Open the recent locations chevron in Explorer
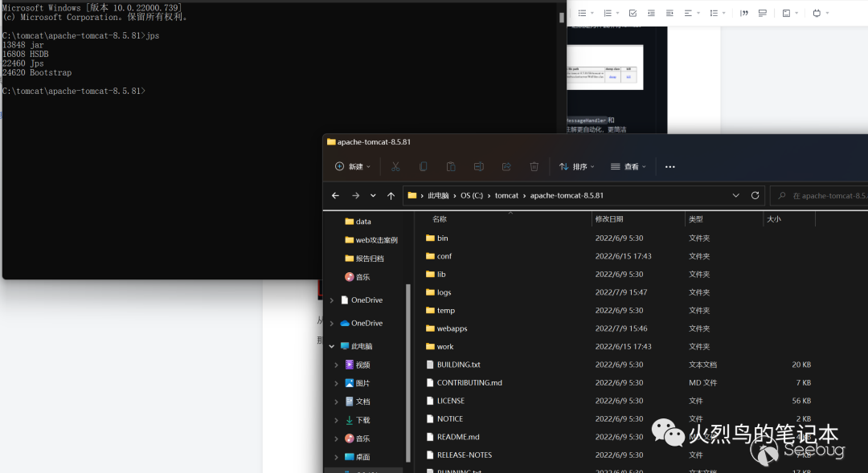Viewport: 868px width, 473px height. [x=373, y=195]
